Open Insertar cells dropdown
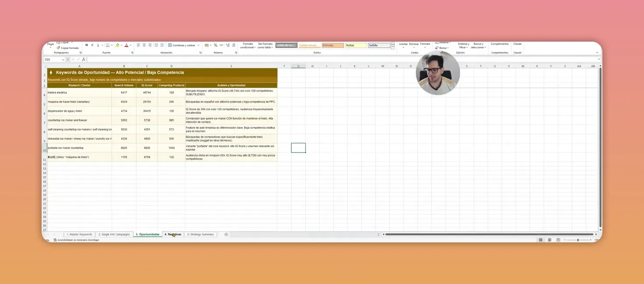 pos(403,46)
